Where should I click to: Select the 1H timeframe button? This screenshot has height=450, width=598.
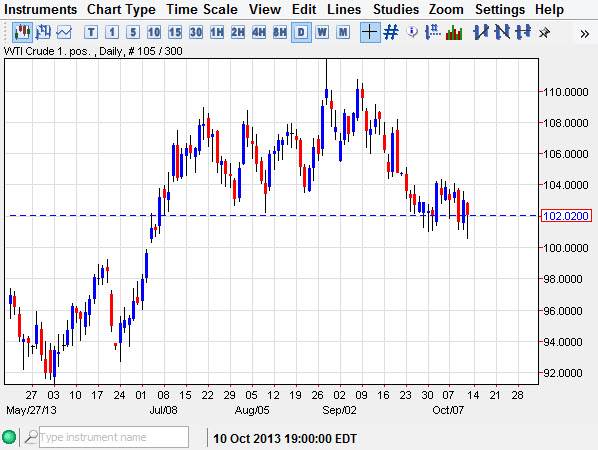[x=217, y=32]
